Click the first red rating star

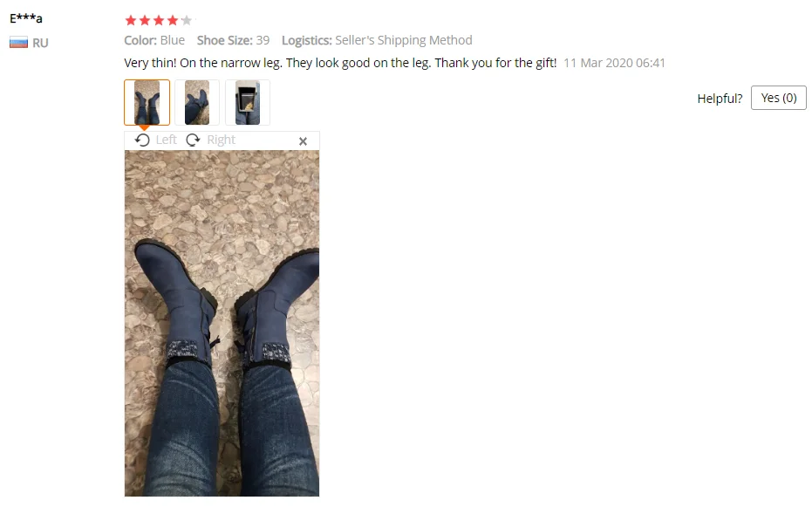[131, 21]
